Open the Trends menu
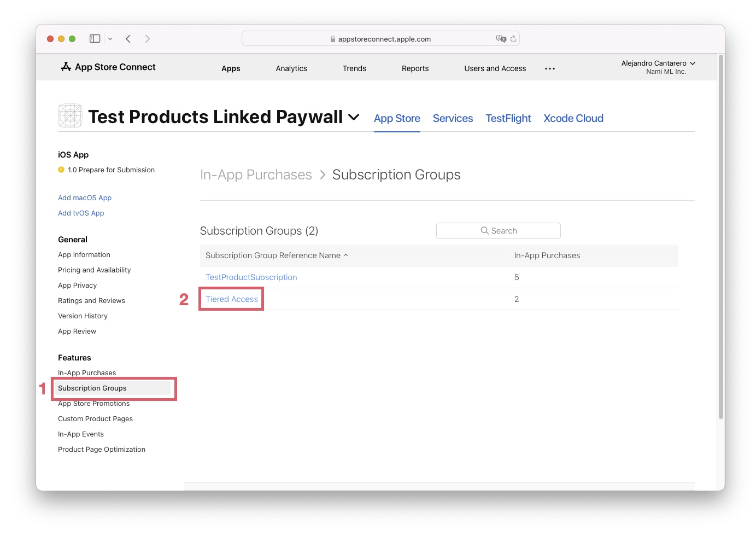Image resolution: width=756 pixels, height=547 pixels. 354,68
